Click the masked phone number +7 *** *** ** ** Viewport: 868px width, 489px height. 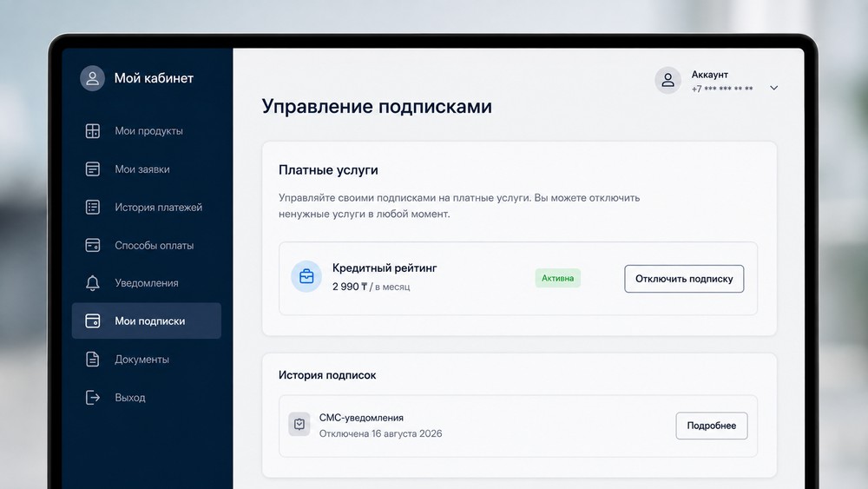tap(722, 89)
